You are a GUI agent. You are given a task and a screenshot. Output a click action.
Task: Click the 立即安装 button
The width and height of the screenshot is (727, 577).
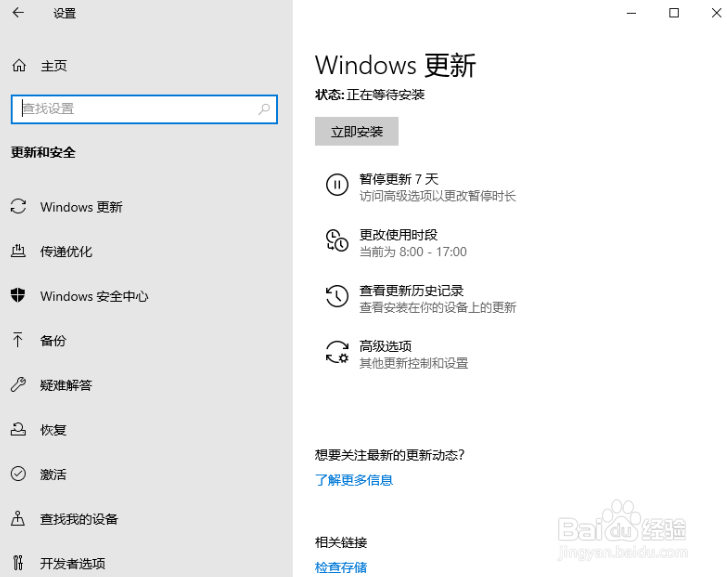[x=357, y=131]
